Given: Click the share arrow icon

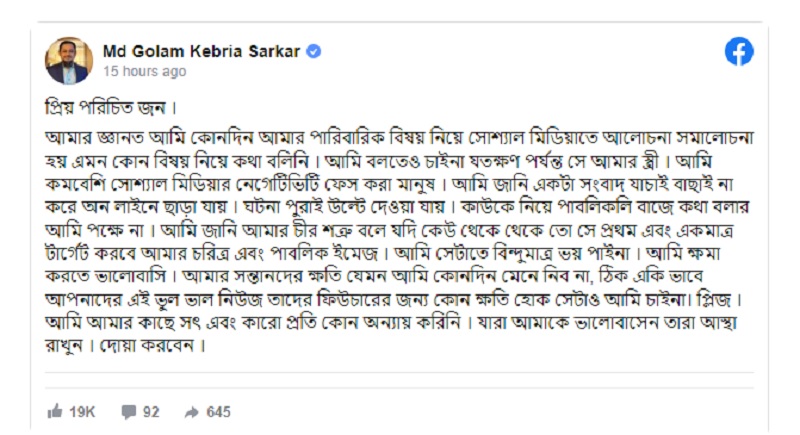Looking at the screenshot, I should (192, 412).
